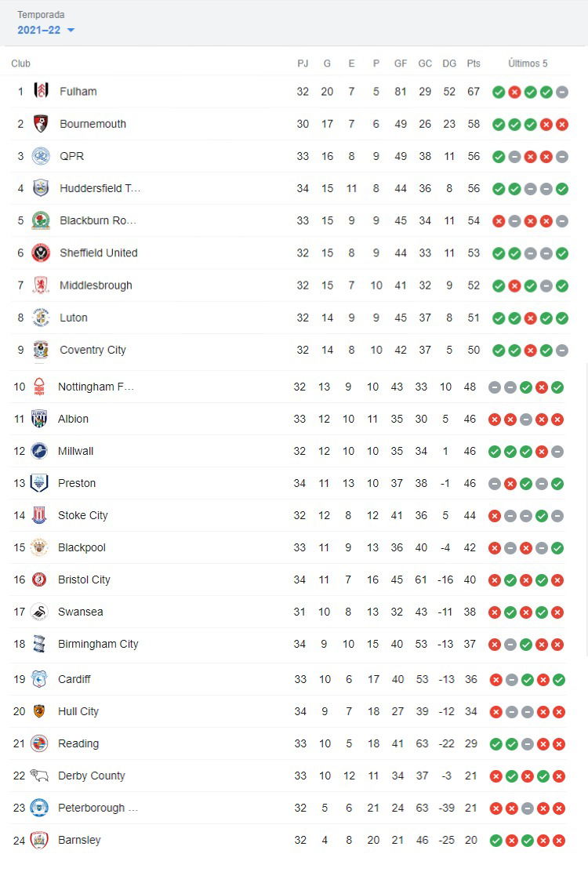Open the 2021–22 season dropdown

(x=45, y=30)
